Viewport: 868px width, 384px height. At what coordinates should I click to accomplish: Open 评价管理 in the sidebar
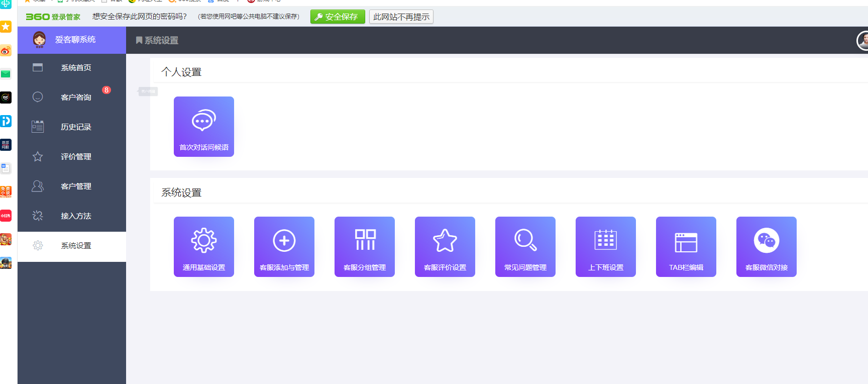[75, 157]
